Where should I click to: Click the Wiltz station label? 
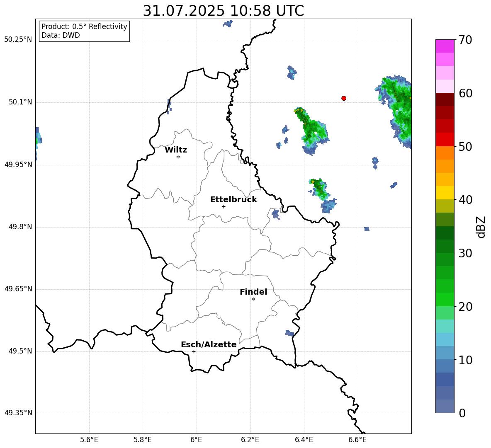pos(176,150)
